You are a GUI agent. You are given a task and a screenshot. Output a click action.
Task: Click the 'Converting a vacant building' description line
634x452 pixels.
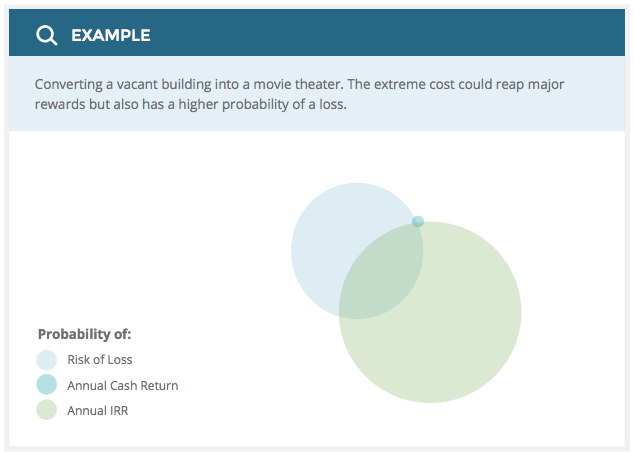pos(120,85)
